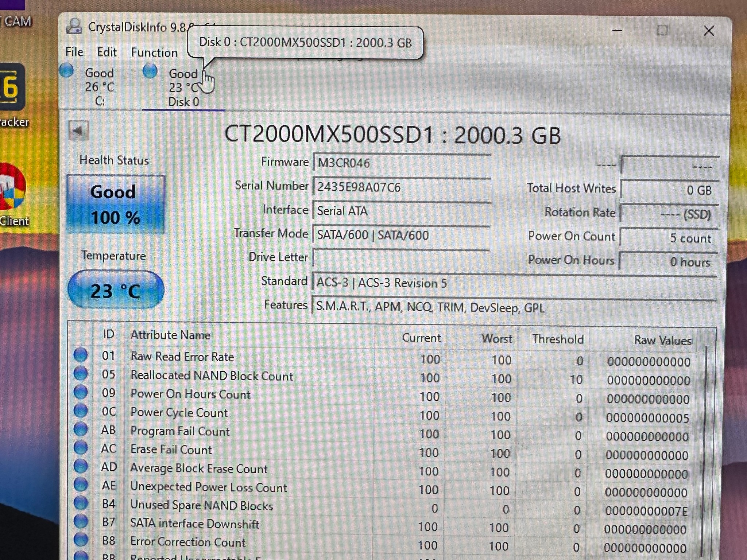The width and height of the screenshot is (747, 560).
Task: Click status orb for SATA interface Downshift
Action: (81, 522)
